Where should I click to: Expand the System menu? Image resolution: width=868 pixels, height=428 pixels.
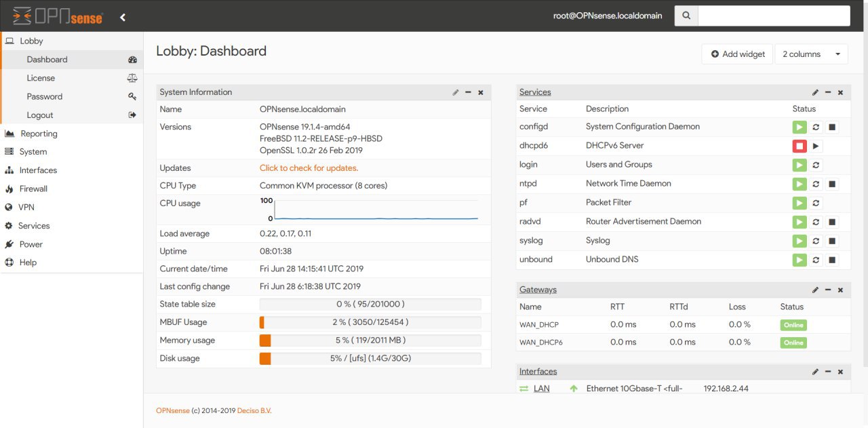coord(72,152)
